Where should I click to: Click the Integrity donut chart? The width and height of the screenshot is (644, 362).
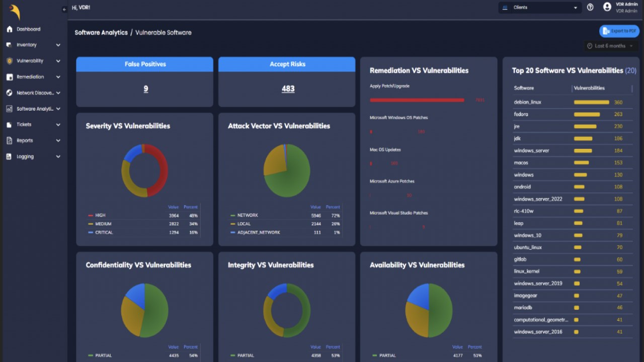click(287, 310)
